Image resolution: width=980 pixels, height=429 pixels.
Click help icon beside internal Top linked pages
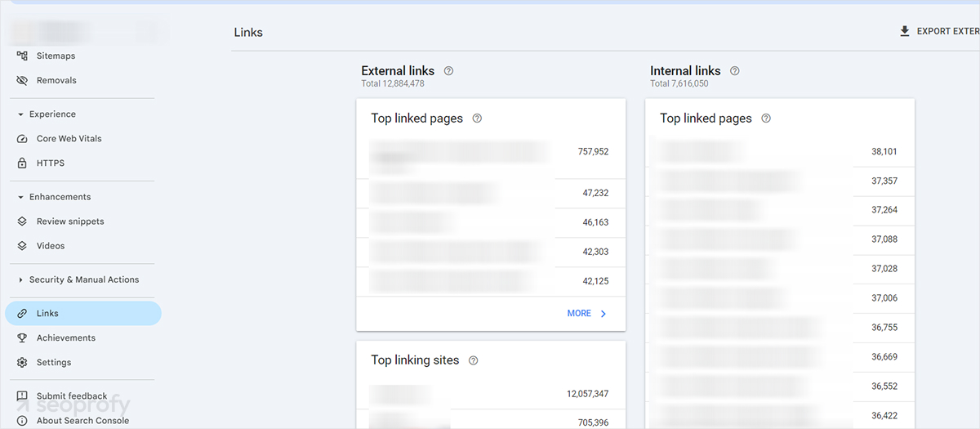point(766,118)
